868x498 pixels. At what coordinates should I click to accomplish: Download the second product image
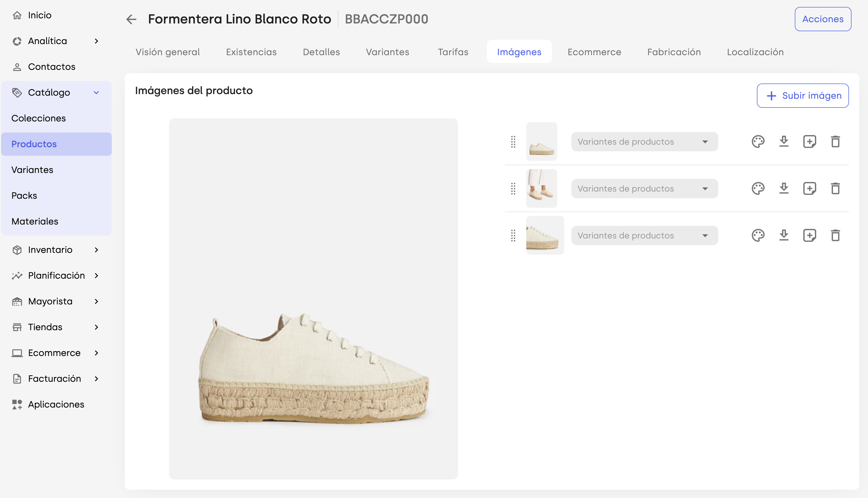[783, 188]
